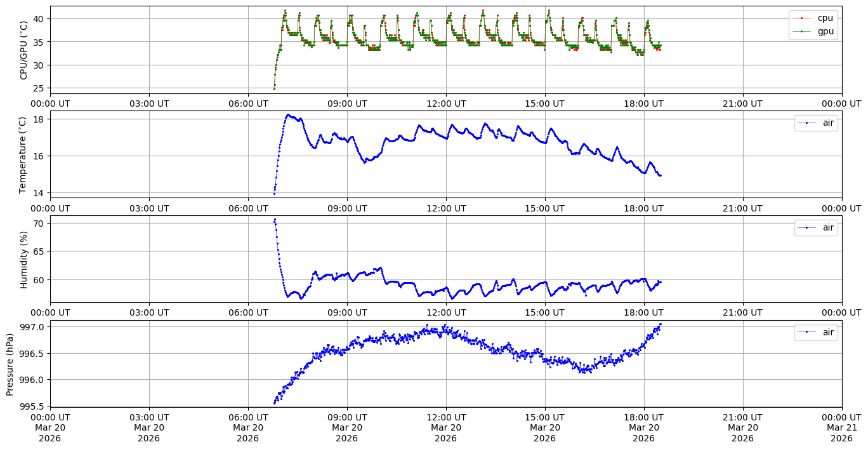This screenshot has width=868, height=449.
Task: Click the 12:00 UT Mar 20 2026 bottom tick label
Action: 445,427
